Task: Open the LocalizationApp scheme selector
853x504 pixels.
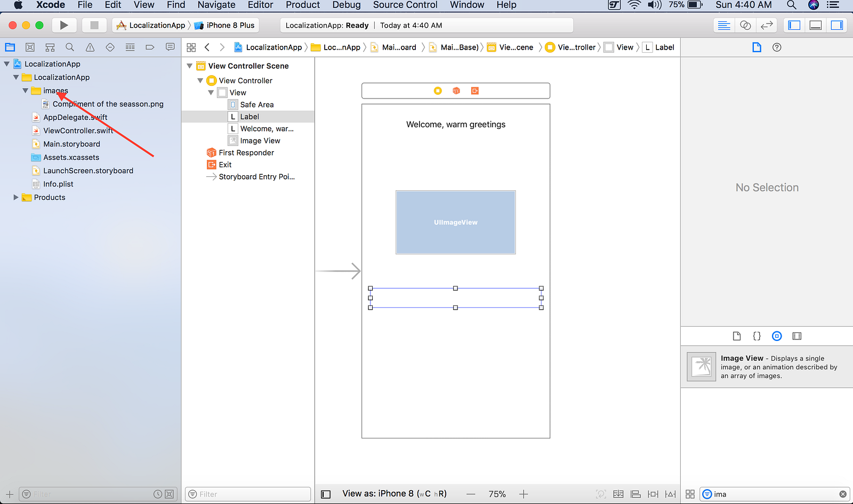Action: point(151,25)
